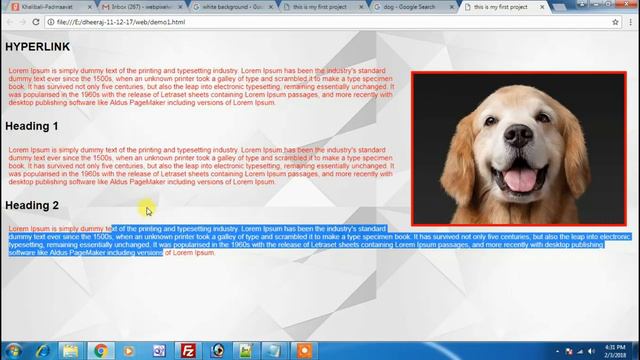
Task: Click the golden retriever dog image
Action: (x=519, y=149)
